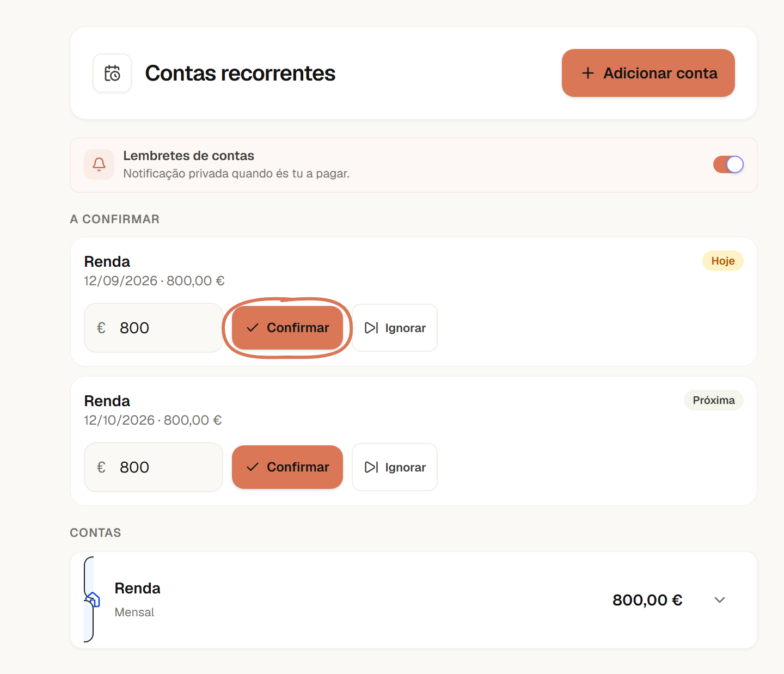
Task: Add a new recurring bill with Adicionar conta
Action: click(x=648, y=73)
